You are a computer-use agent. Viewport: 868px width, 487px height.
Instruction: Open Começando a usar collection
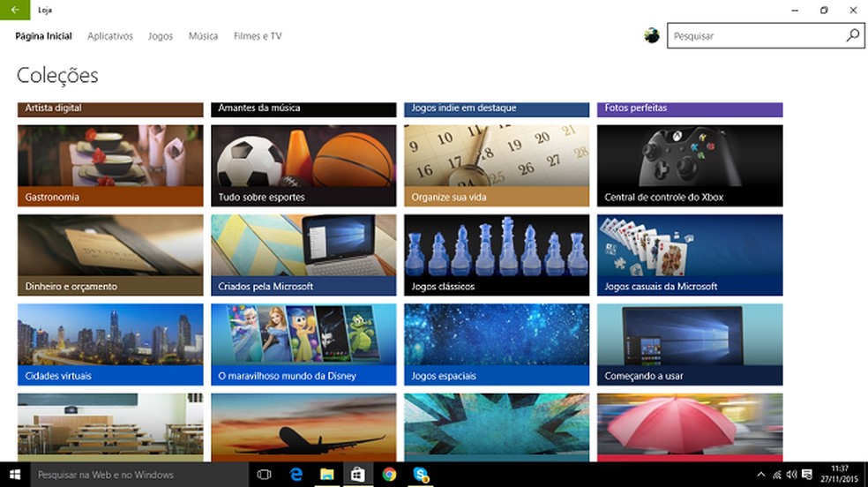pos(690,344)
